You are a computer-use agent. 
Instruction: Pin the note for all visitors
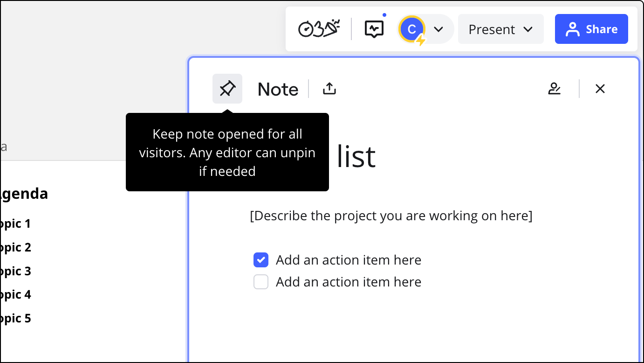click(227, 89)
